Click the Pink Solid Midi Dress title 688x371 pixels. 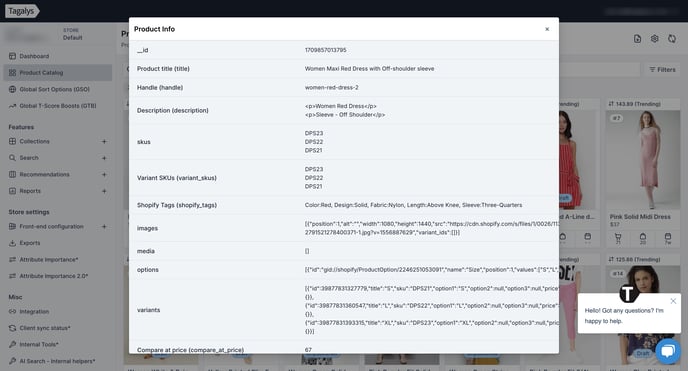640,217
